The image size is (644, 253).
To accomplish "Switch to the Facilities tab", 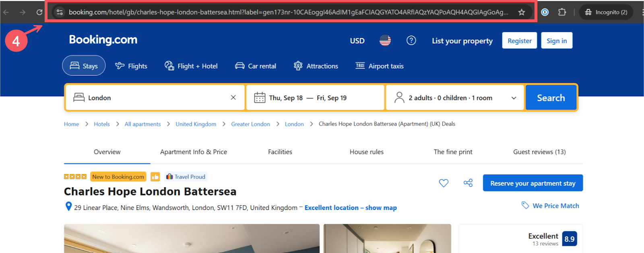I will click(x=280, y=152).
